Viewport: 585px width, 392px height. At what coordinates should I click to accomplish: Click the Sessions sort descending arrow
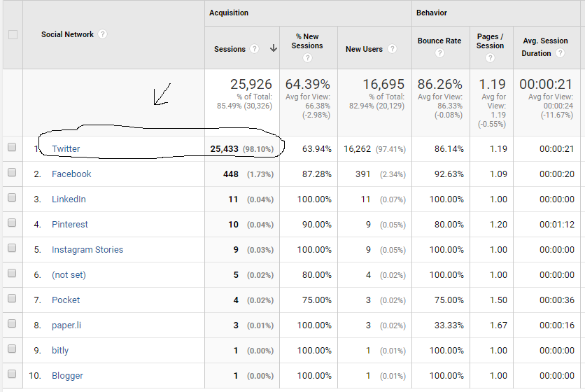click(x=274, y=48)
